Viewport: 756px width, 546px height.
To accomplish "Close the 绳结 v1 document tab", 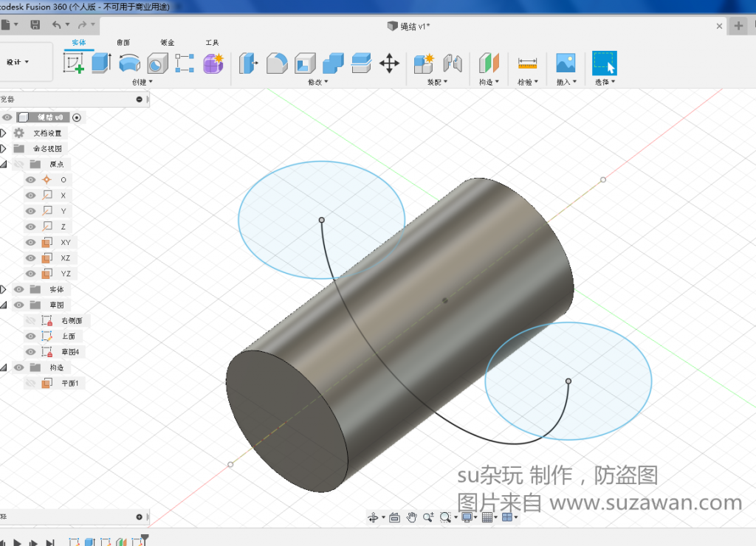I will pos(719,26).
